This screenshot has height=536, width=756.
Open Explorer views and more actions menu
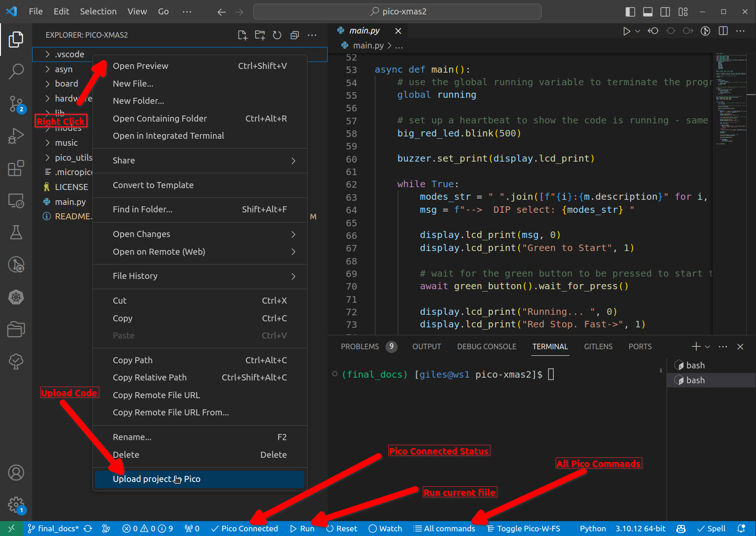pos(312,35)
